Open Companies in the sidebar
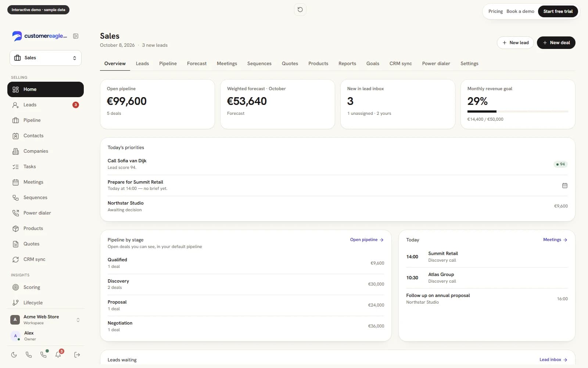This screenshot has width=588, height=368. (x=46, y=151)
